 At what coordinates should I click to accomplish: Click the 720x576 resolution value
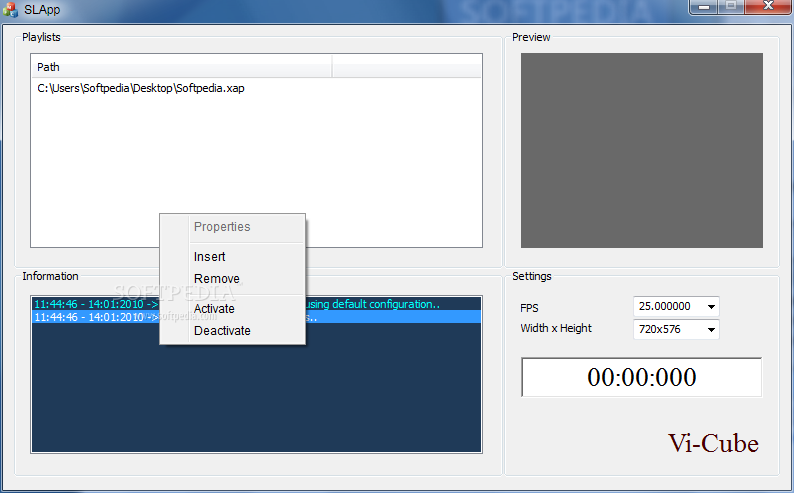tap(659, 330)
